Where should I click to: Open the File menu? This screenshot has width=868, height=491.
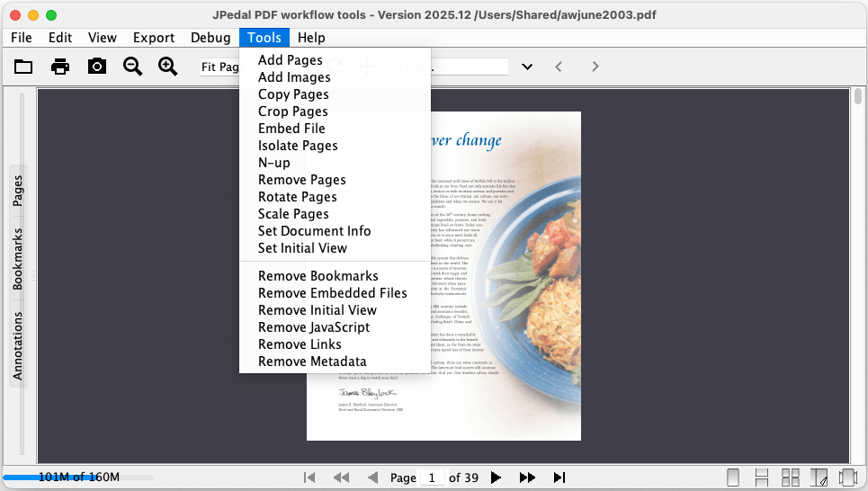pyautogui.click(x=22, y=38)
